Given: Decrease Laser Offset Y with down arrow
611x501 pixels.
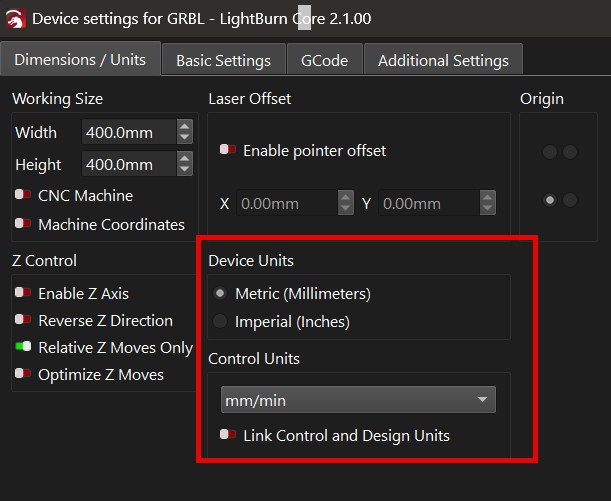Looking at the screenshot, I should pos(487,208).
